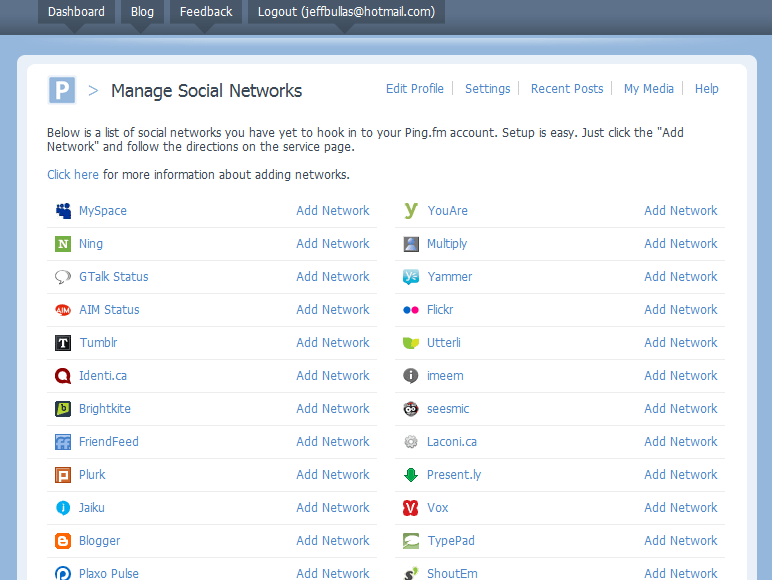The height and width of the screenshot is (580, 772).
Task: Click the Present.ly green arrow icon
Action: [x=411, y=475]
